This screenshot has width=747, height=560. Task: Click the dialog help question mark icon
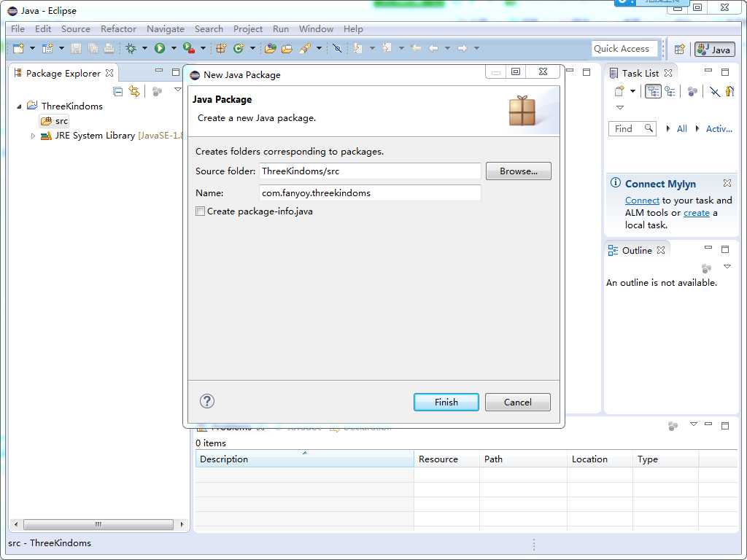pyautogui.click(x=206, y=401)
